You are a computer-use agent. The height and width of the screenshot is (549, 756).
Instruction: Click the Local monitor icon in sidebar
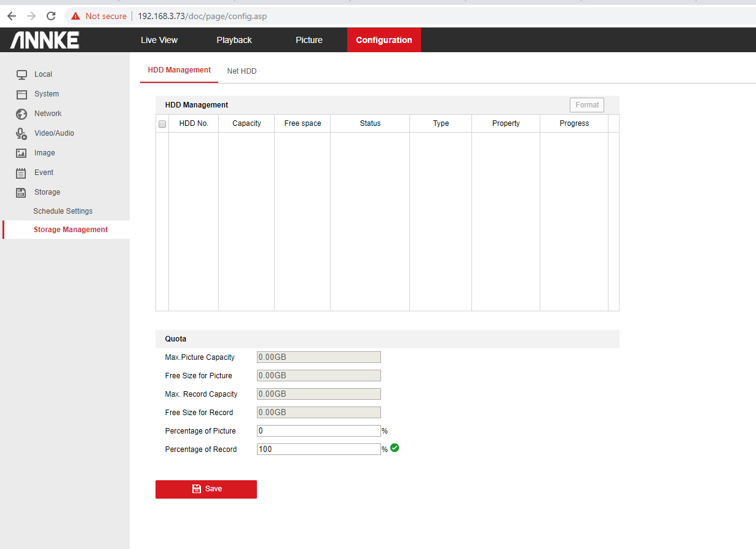22,74
